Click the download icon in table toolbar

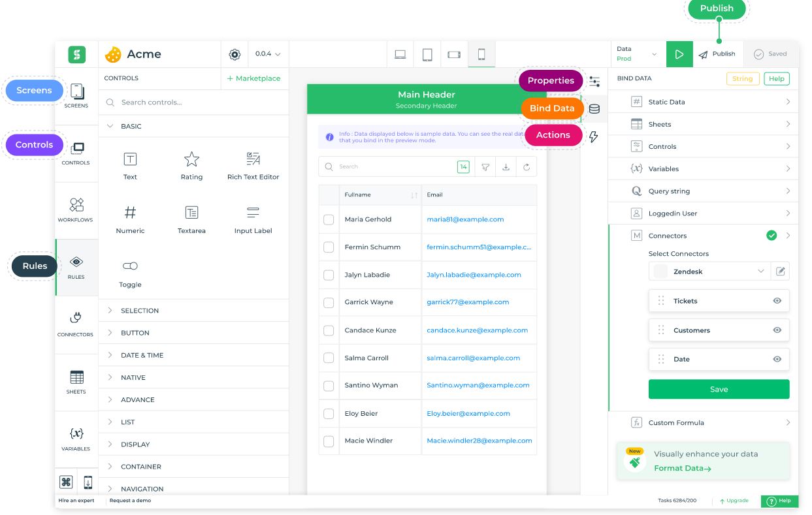click(x=506, y=167)
